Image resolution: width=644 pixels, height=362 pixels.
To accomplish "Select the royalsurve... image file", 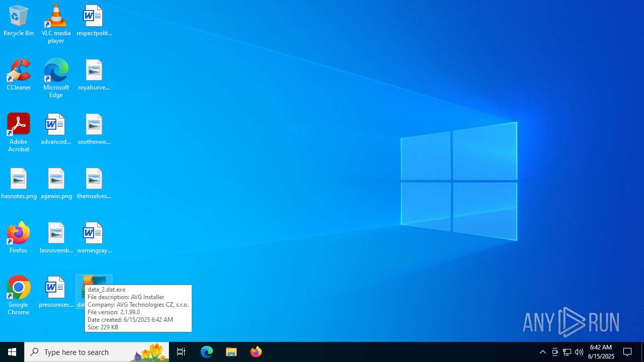I will tap(94, 75).
